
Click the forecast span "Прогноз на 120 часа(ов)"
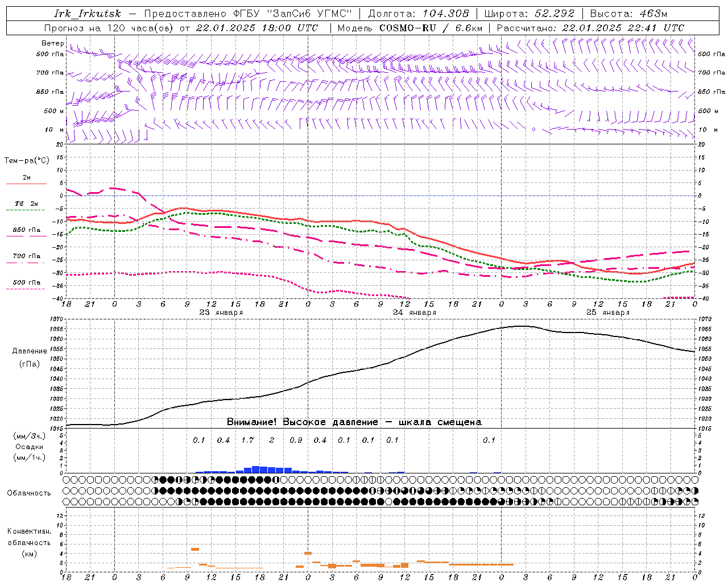[x=109, y=28]
